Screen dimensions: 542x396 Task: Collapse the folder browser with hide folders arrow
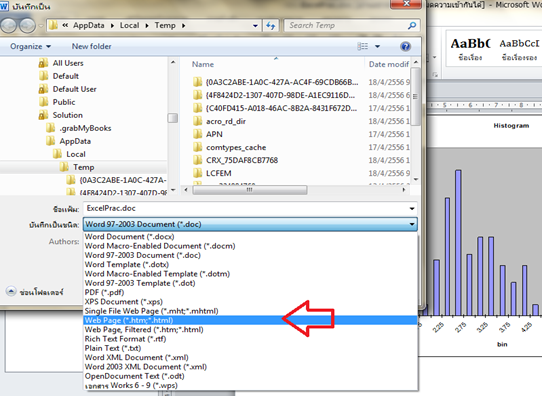[11, 291]
